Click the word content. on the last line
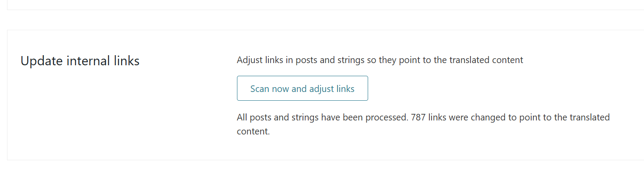644x180 pixels. tap(253, 131)
